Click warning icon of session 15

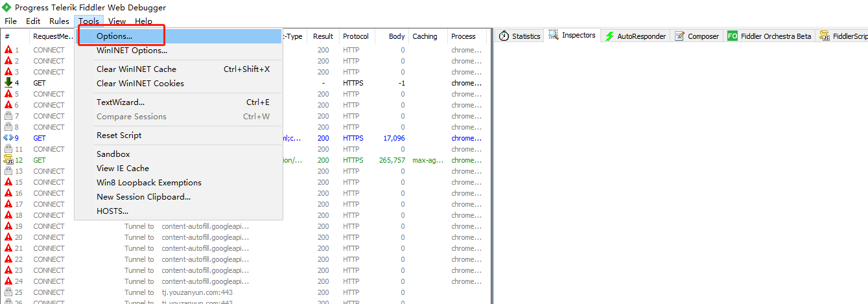click(8, 182)
